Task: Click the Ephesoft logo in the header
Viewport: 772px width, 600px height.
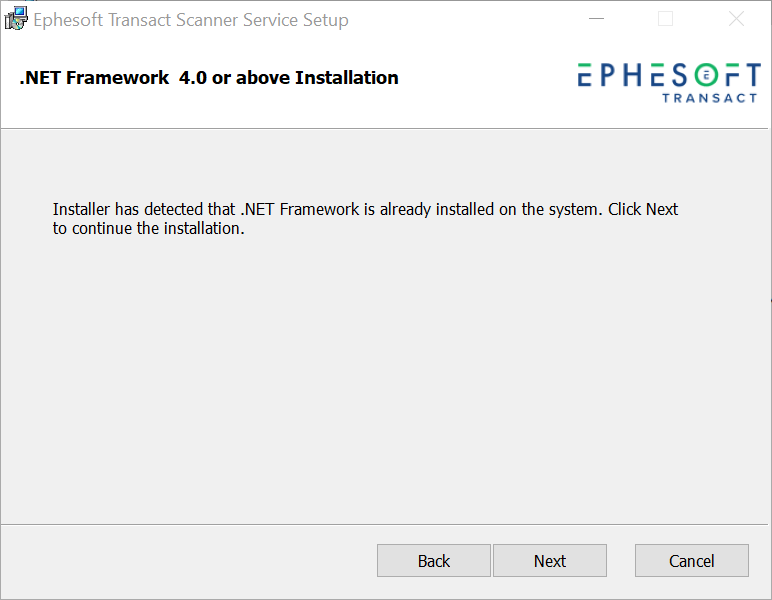Action: tap(669, 82)
